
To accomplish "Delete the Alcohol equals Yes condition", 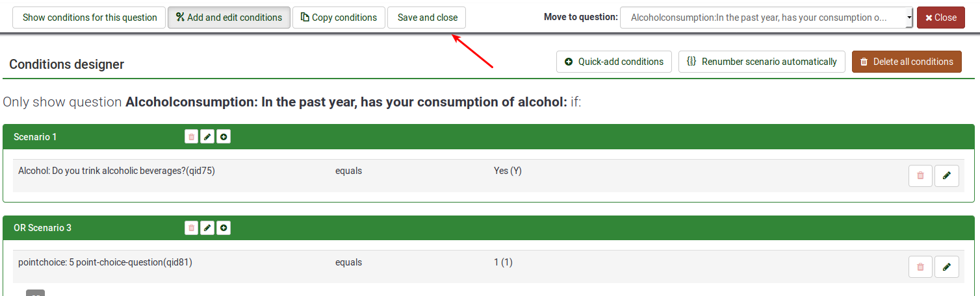I will [x=920, y=175].
